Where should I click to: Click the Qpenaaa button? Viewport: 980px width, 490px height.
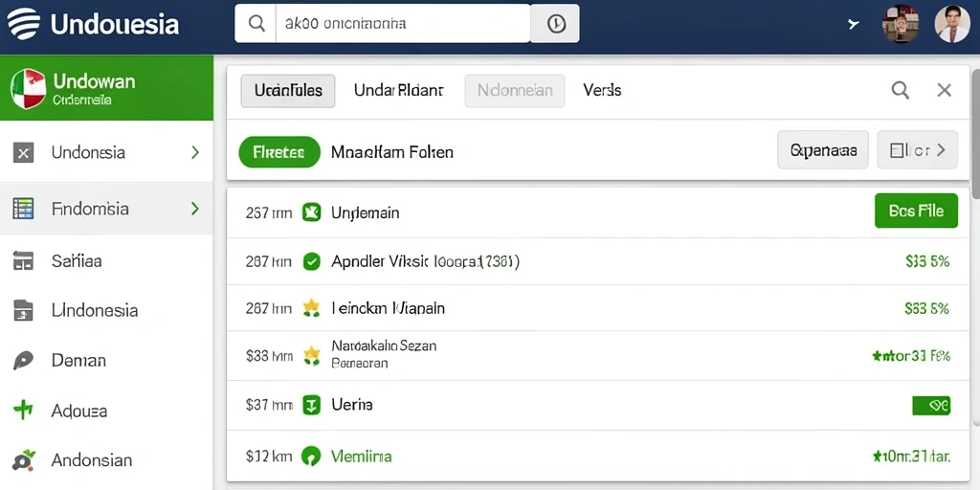coord(823,150)
